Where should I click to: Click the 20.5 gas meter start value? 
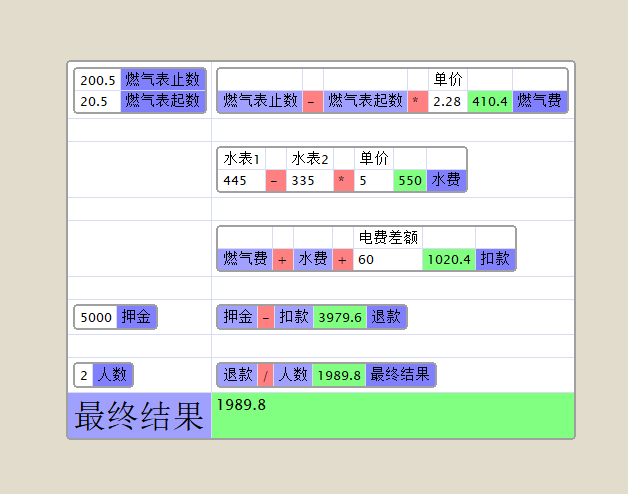pyautogui.click(x=98, y=101)
